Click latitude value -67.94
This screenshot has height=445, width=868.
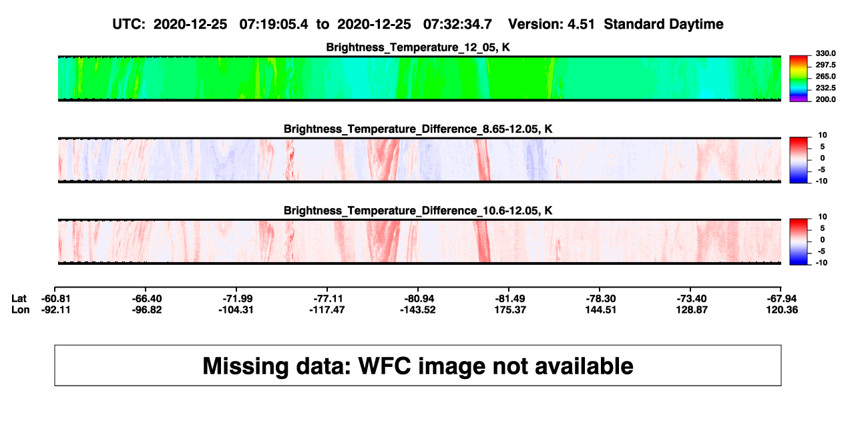click(x=781, y=298)
